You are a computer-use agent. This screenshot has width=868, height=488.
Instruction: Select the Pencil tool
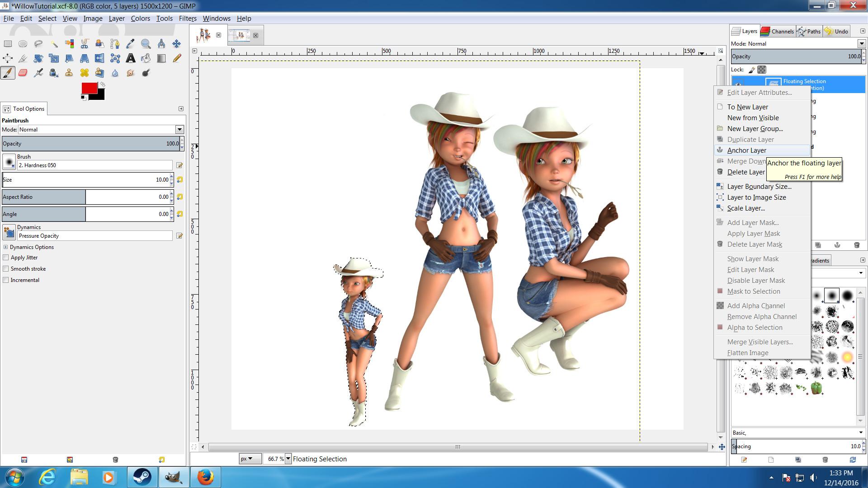pyautogui.click(x=177, y=58)
